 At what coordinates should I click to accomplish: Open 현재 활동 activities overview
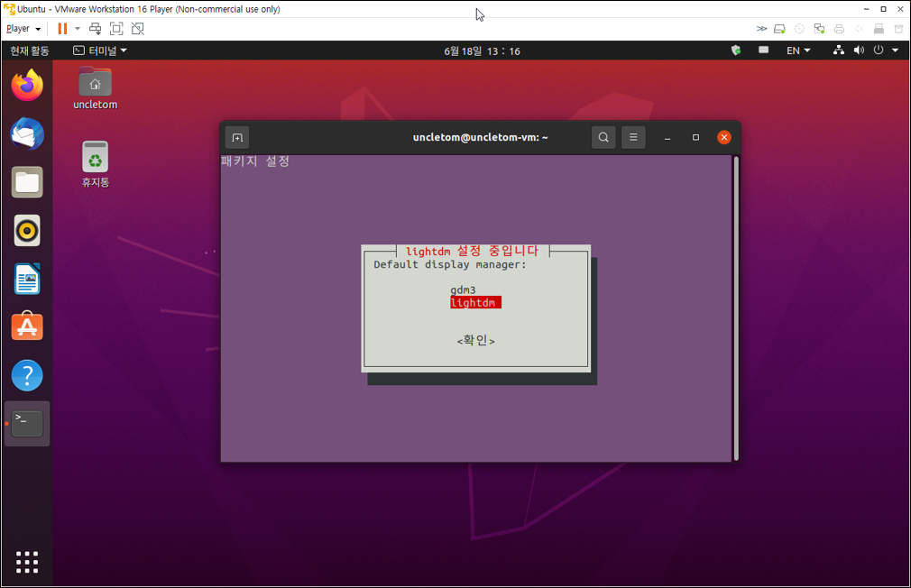click(30, 51)
